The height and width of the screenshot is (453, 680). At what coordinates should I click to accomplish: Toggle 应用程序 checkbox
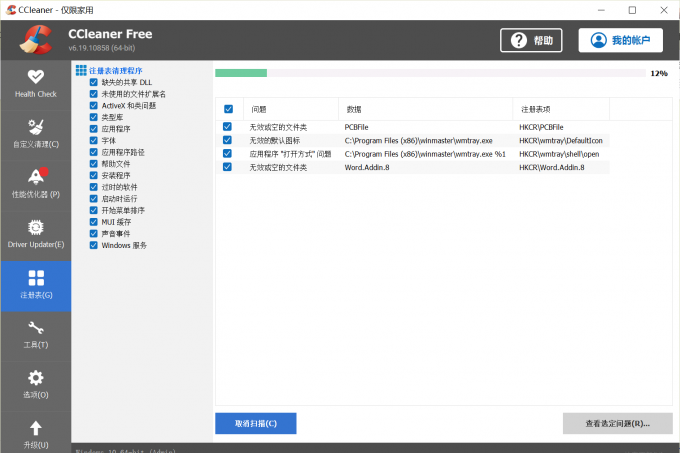94,129
